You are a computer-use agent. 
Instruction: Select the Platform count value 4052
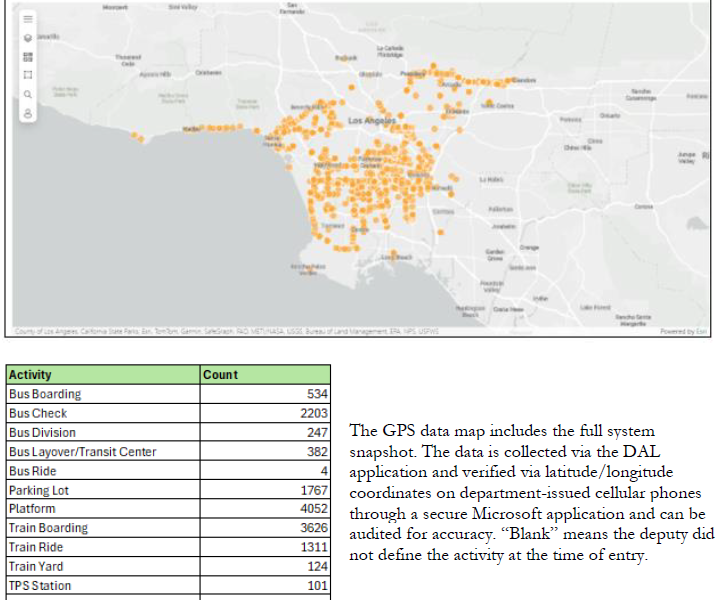click(313, 509)
